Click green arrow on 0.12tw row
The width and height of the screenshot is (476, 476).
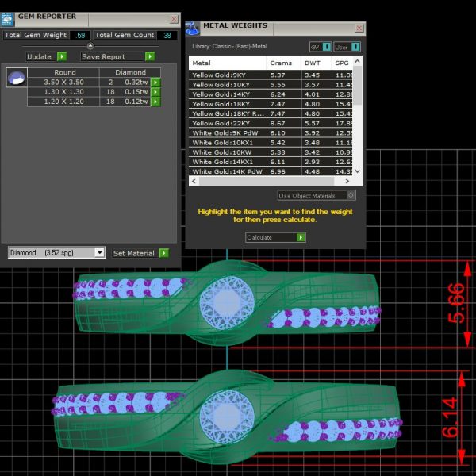pos(155,102)
